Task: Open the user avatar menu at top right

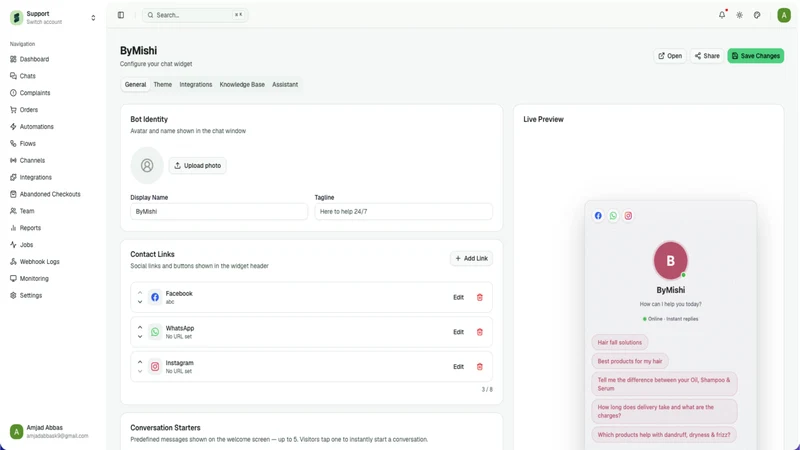Action: (784, 15)
